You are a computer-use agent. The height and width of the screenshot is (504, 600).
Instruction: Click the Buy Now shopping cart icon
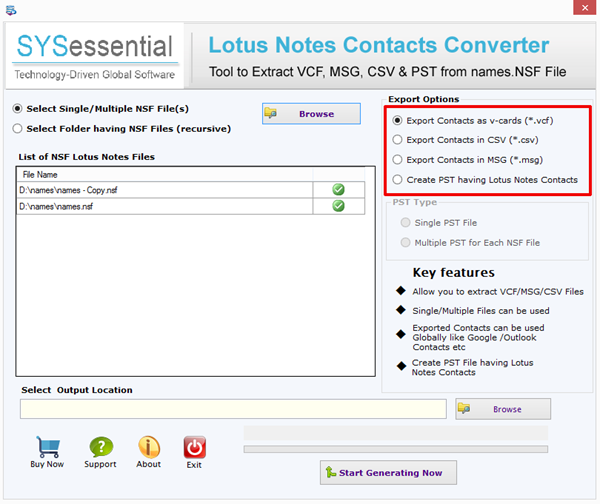click(47, 447)
